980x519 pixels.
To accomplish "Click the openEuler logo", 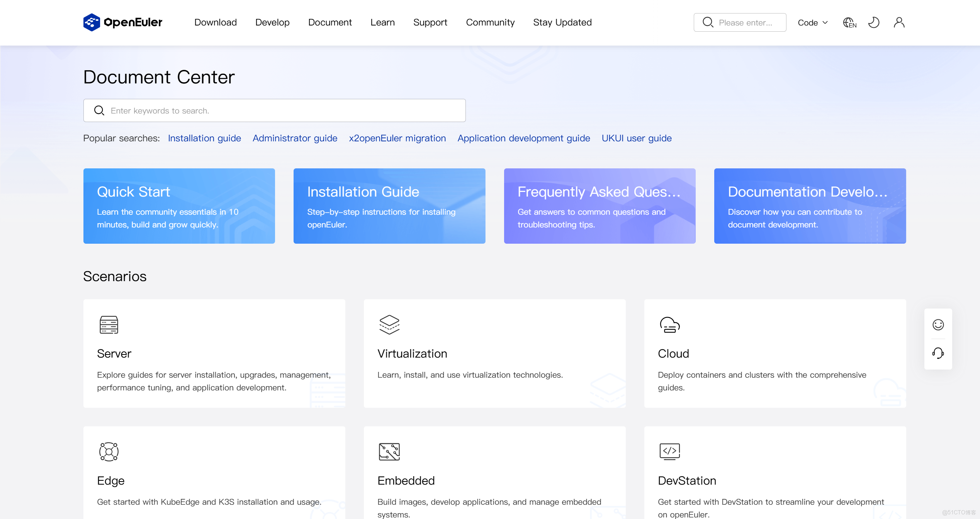I will (x=123, y=22).
